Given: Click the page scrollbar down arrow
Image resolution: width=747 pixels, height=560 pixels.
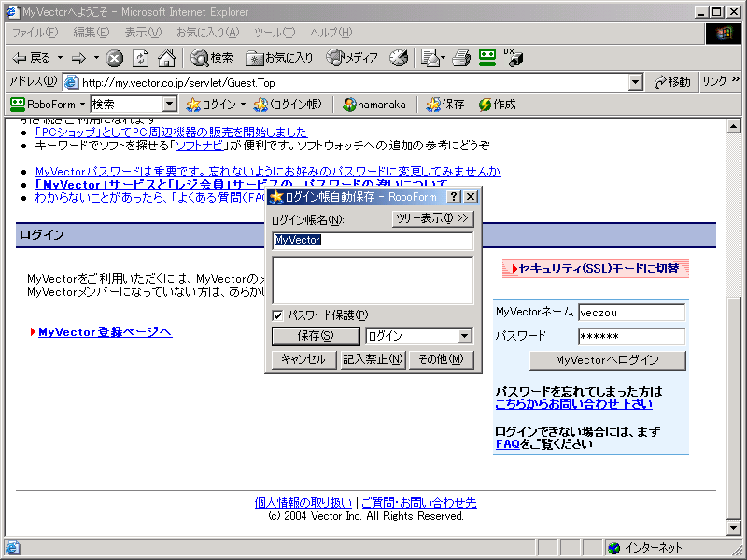Looking at the screenshot, I should click(733, 527).
